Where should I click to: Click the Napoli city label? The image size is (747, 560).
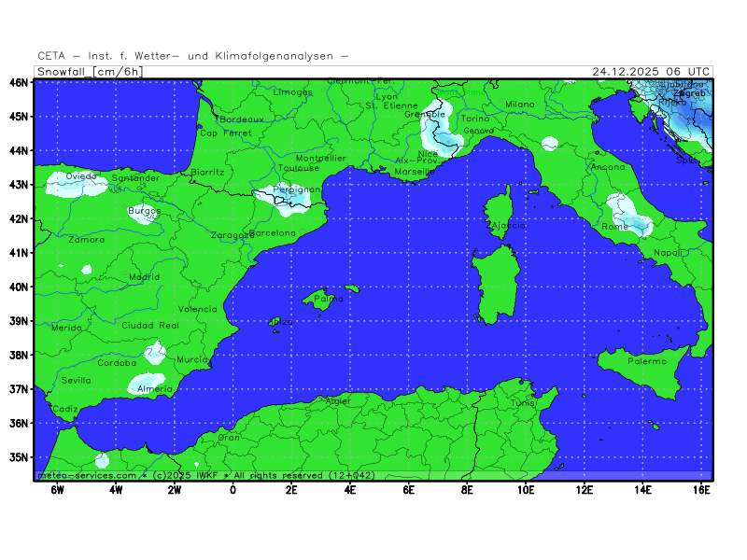[668, 253]
